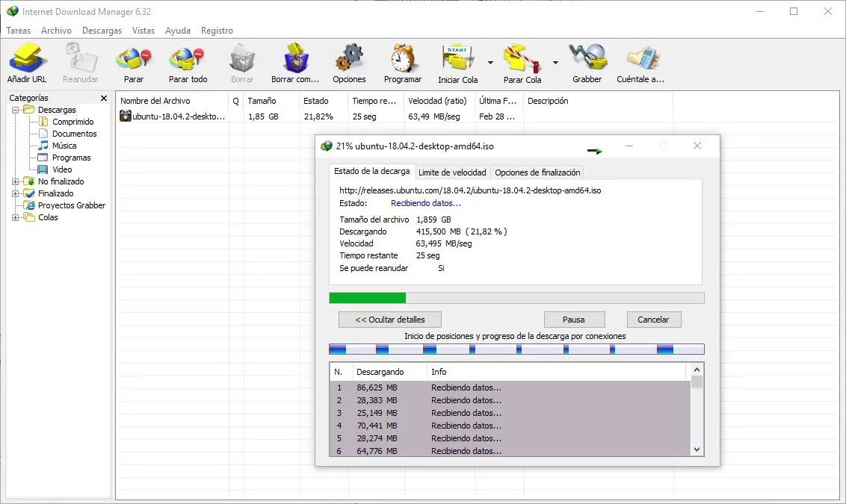This screenshot has width=846, height=504.
Task: Sort by Tamaño column header
Action: click(x=271, y=101)
